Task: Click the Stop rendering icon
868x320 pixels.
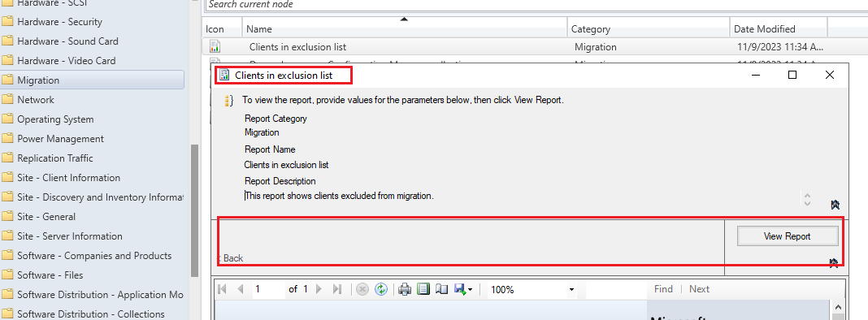Action: [362, 289]
